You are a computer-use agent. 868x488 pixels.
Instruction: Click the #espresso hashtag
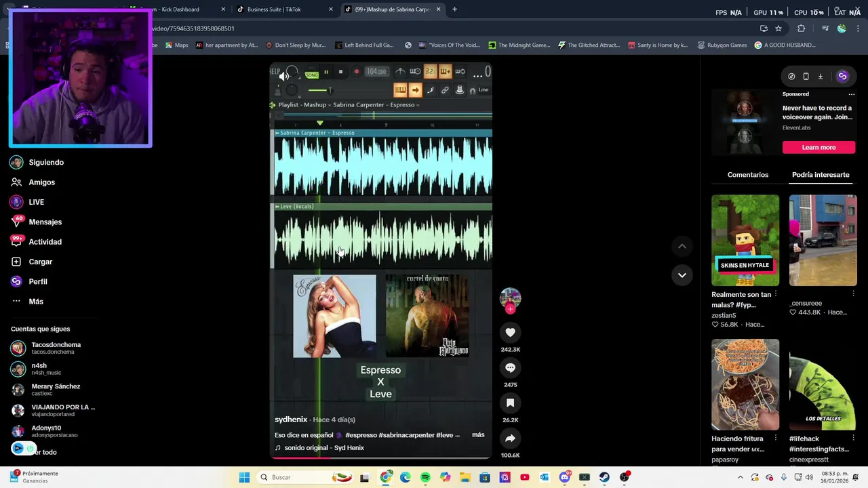361,435
